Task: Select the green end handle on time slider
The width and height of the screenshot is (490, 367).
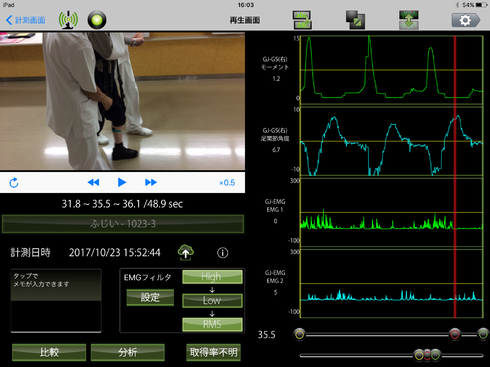Action: tap(483, 334)
